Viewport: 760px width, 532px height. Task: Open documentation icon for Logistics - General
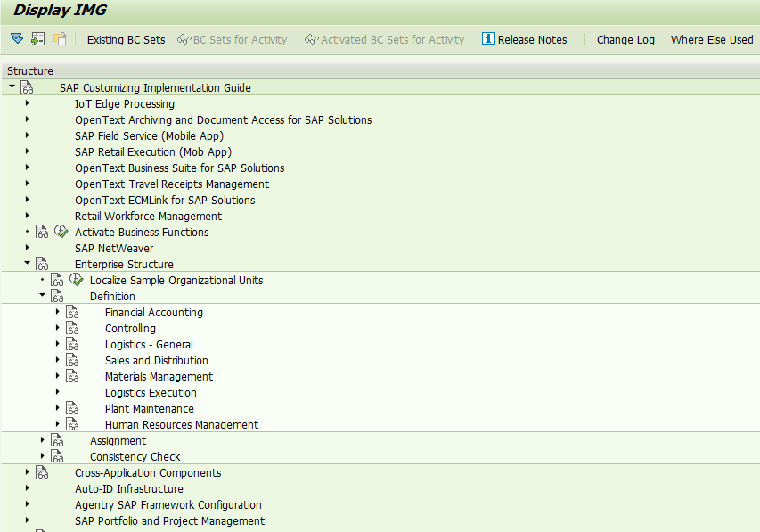pos(72,344)
